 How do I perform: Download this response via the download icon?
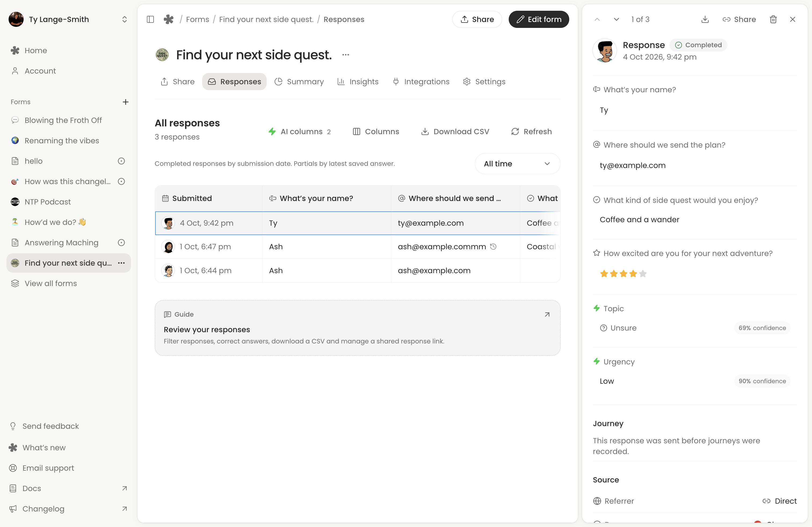(705, 19)
